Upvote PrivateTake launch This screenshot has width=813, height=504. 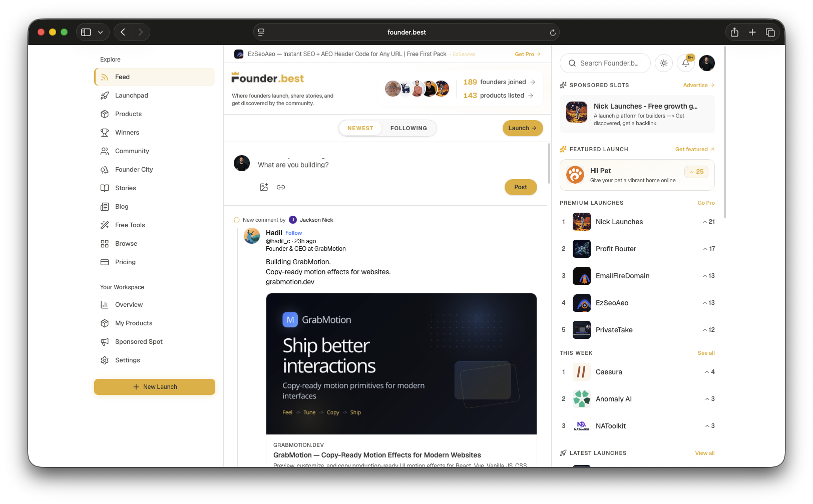click(x=708, y=330)
